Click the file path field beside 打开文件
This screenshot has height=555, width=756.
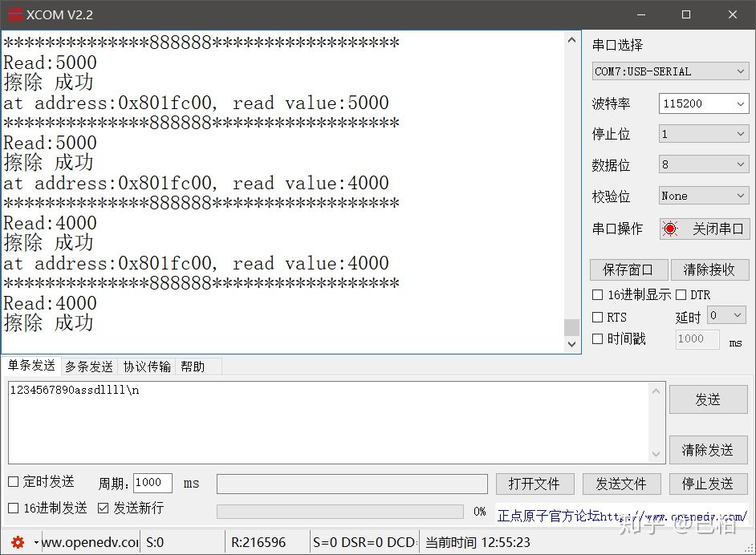(x=352, y=484)
